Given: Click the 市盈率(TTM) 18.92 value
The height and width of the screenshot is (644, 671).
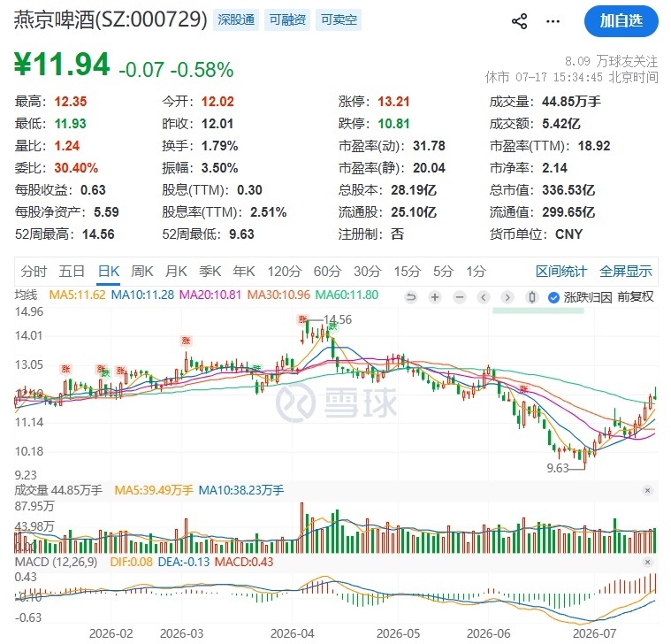Looking at the screenshot, I should tap(594, 146).
